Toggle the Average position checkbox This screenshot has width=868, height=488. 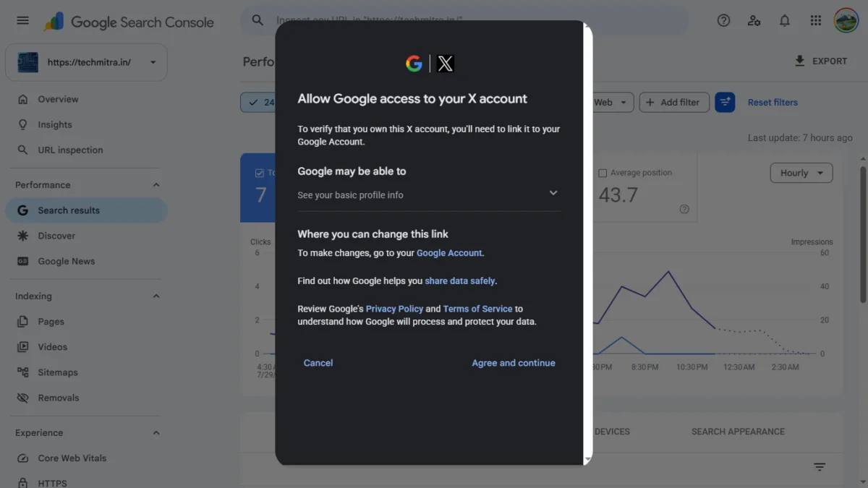tap(603, 174)
